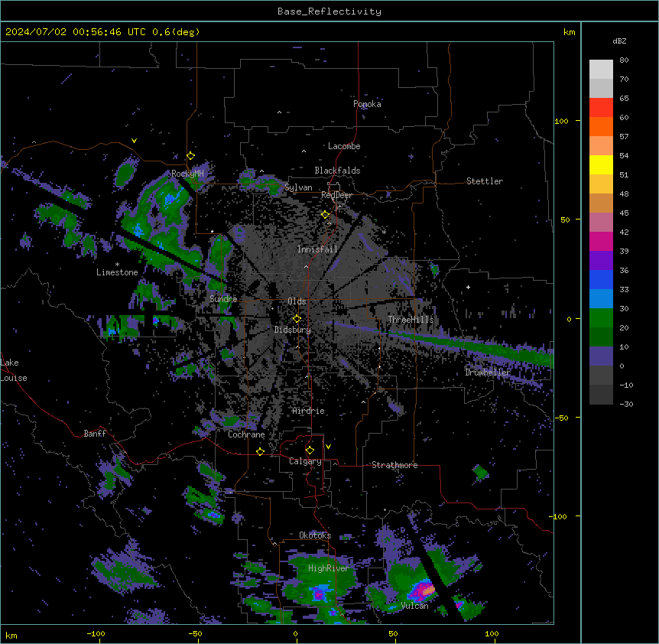
Task: Select the Calgary city label
Action: (x=305, y=461)
